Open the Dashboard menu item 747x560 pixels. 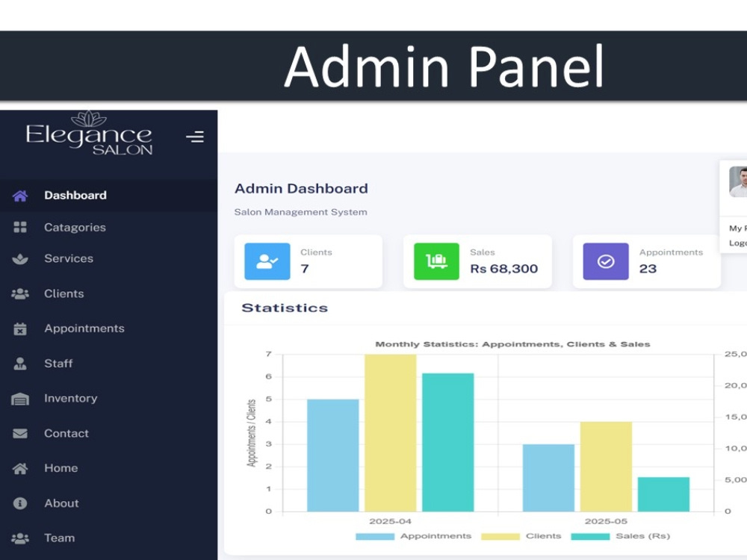[108, 195]
